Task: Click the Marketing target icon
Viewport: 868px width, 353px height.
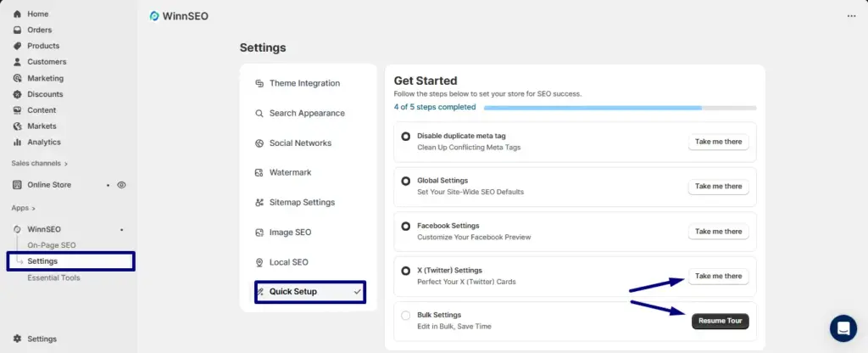Action: pos(17,78)
